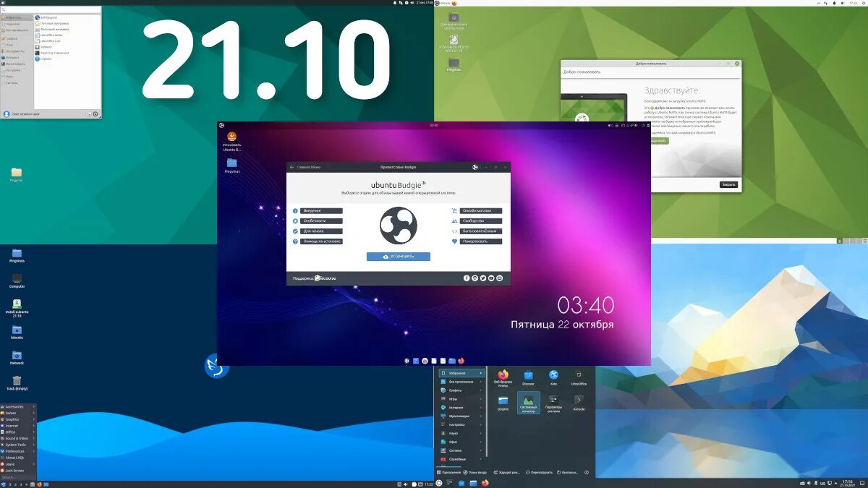Screen dimensions: 868x488
Task: Select Графика category in KDE launcher
Action: (x=460, y=390)
